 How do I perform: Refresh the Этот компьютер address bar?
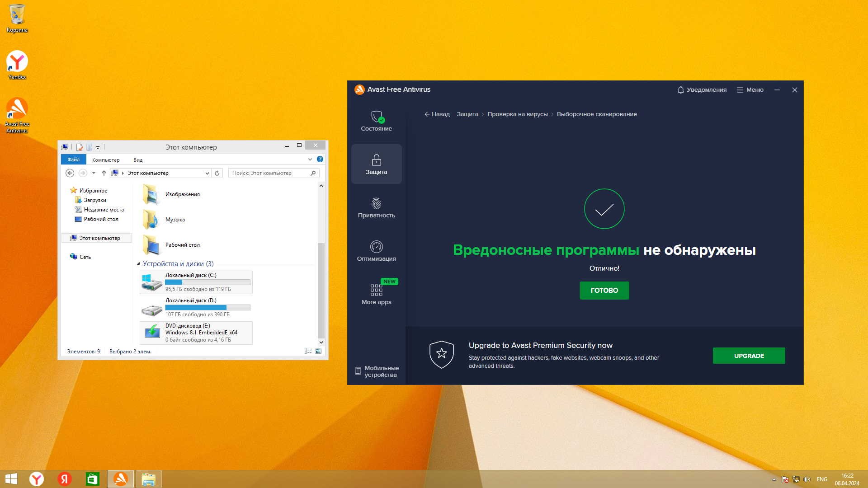coord(217,173)
